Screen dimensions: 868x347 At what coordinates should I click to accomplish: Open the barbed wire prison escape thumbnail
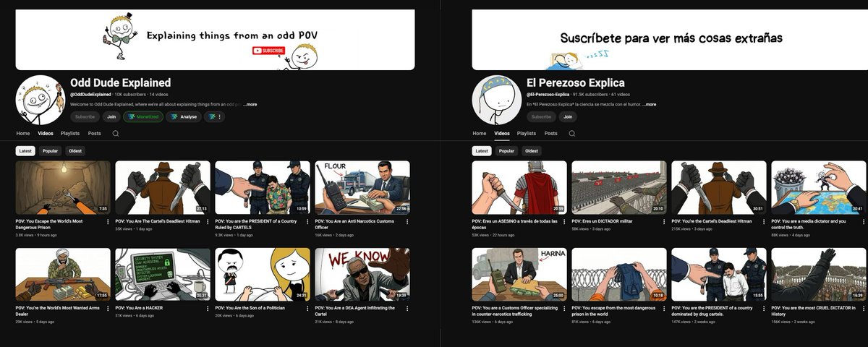tap(619, 275)
